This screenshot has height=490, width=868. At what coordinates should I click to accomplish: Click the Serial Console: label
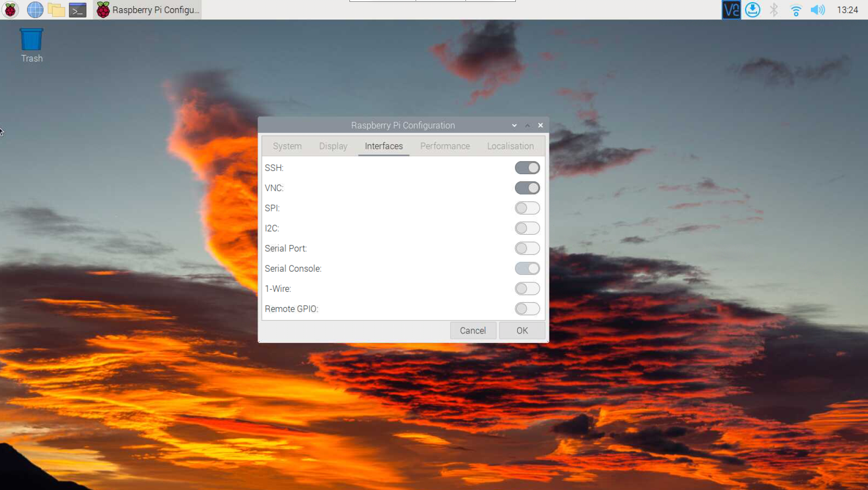coord(293,269)
